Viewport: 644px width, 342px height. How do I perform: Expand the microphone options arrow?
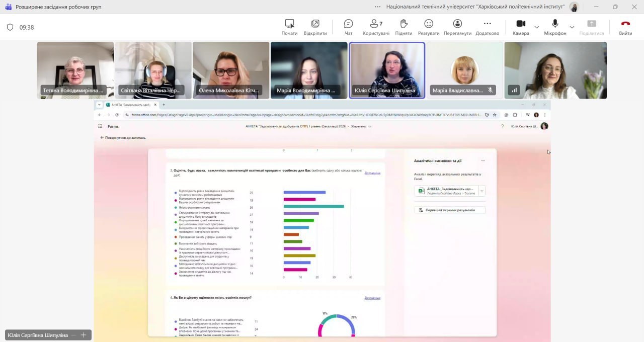[x=572, y=27]
